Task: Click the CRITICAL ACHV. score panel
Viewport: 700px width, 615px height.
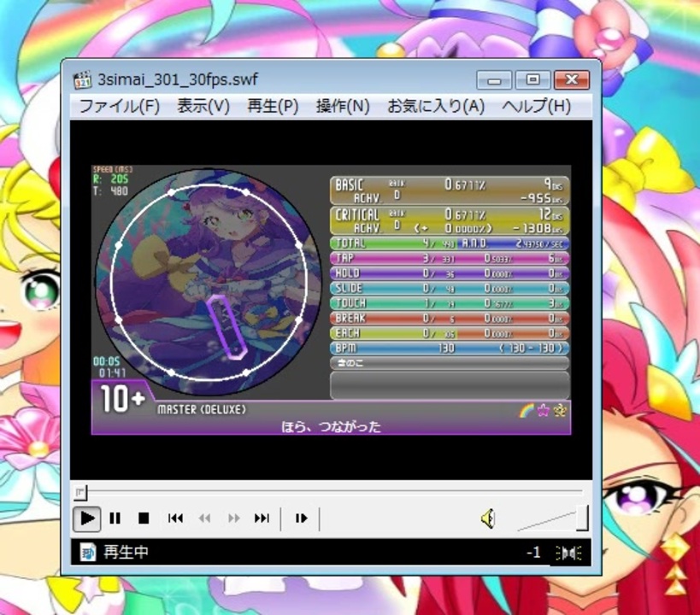Action: point(450,221)
